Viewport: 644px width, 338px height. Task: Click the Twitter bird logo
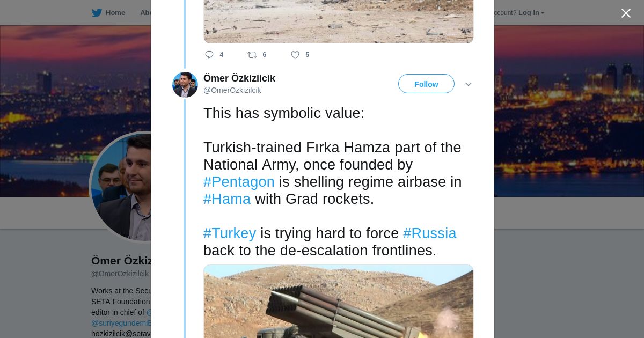(x=97, y=13)
